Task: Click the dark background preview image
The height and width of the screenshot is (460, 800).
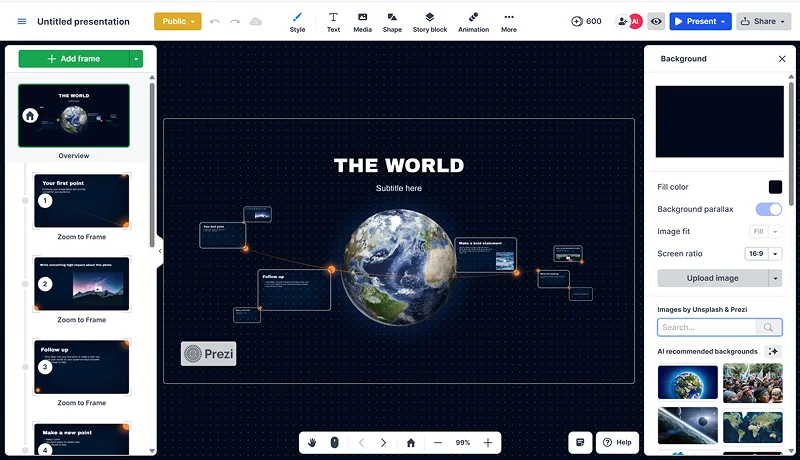Action: pyautogui.click(x=719, y=121)
